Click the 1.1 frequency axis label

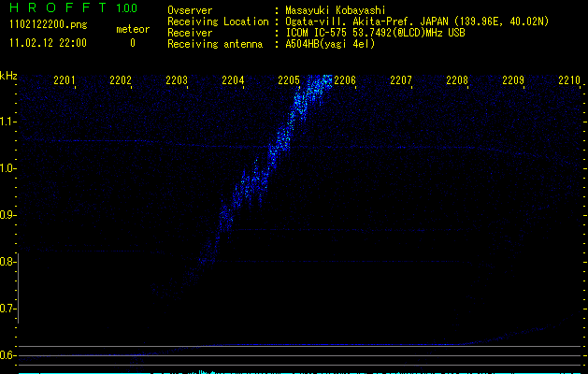coord(7,122)
